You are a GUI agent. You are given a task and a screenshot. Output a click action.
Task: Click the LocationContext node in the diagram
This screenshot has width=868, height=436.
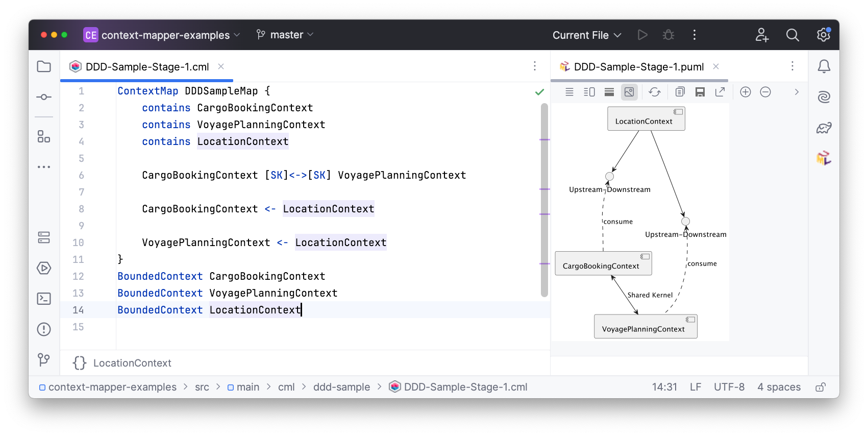tap(646, 118)
